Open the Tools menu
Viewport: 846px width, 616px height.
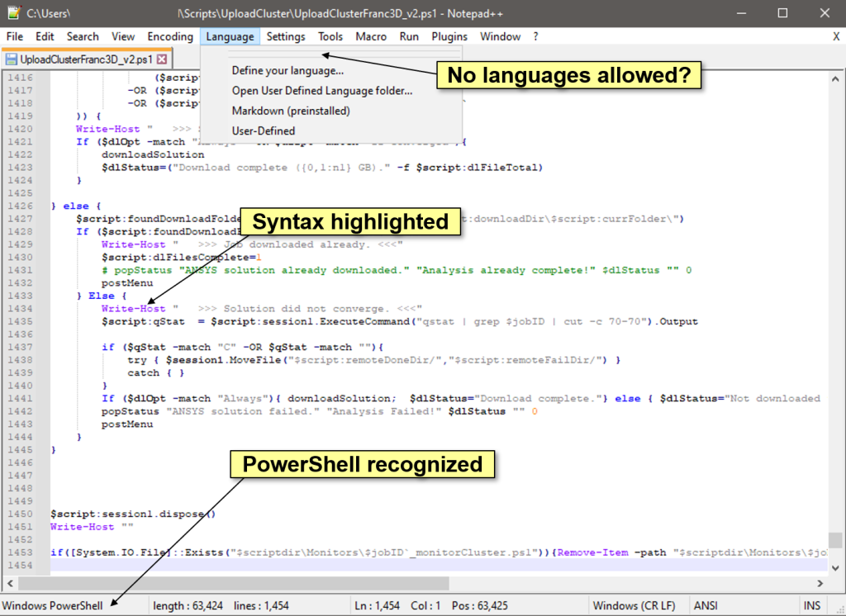[330, 36]
